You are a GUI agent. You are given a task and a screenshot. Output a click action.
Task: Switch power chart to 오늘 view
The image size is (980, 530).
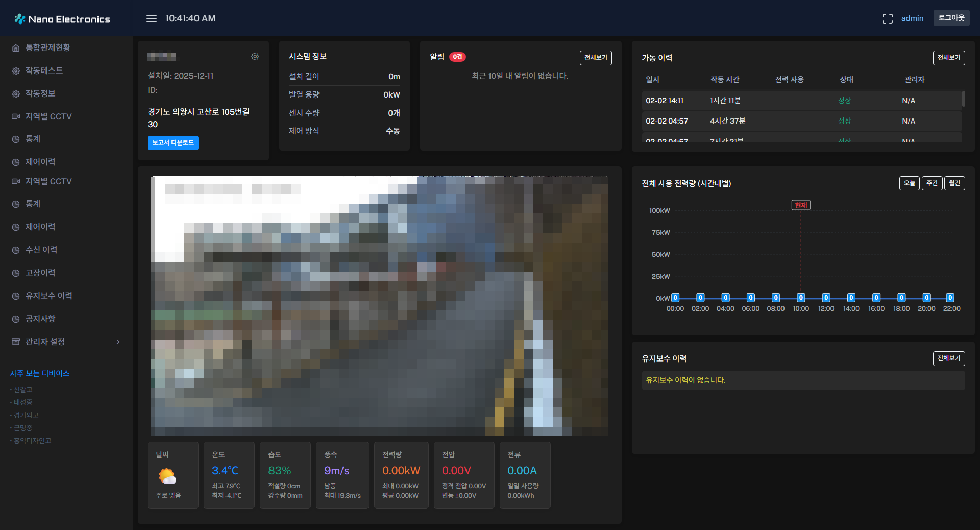[909, 183]
